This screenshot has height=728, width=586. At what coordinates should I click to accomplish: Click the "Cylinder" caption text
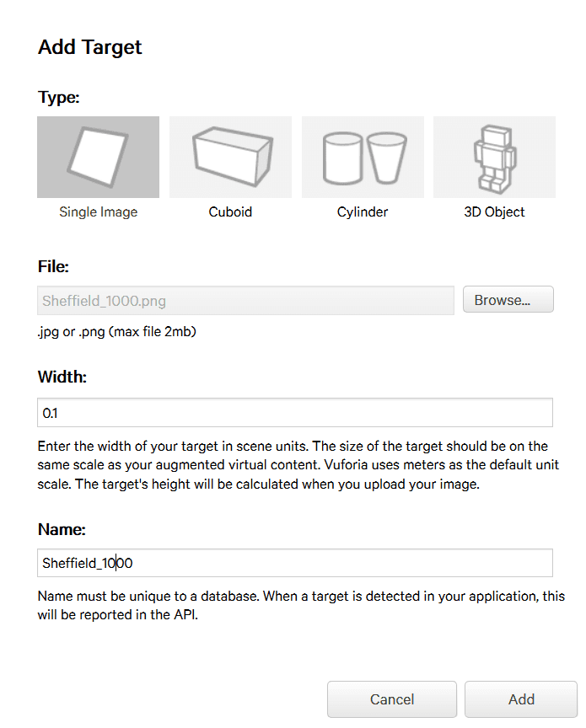pyautogui.click(x=363, y=212)
